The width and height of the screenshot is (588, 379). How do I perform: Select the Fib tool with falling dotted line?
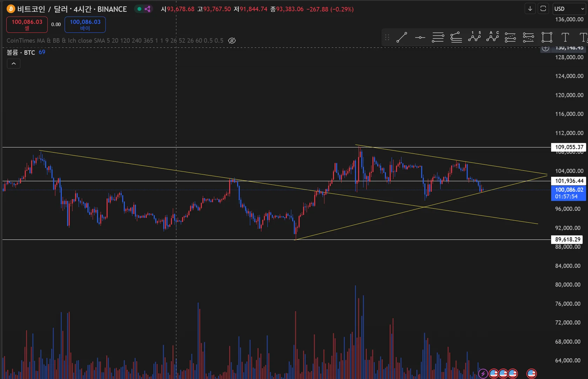point(528,37)
